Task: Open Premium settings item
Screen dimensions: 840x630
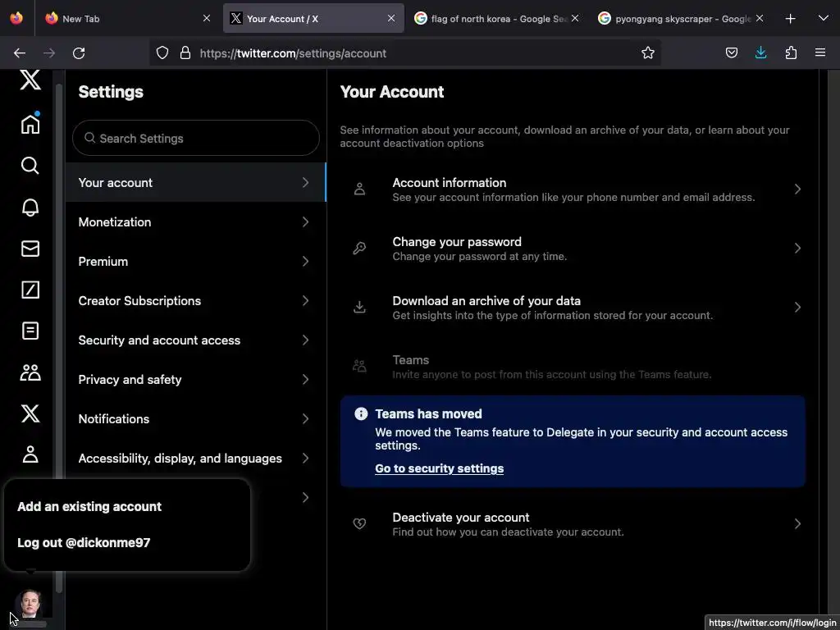Action: (x=195, y=262)
